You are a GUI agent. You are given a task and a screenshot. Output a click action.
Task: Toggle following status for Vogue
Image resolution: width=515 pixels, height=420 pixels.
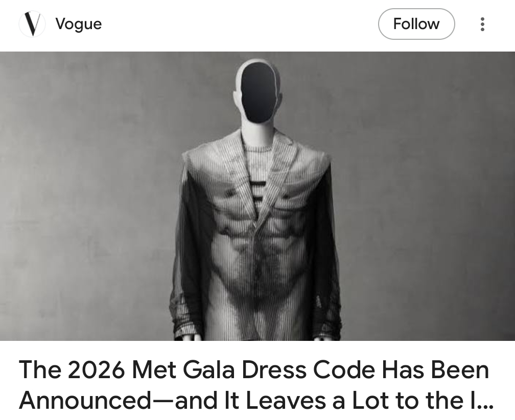click(x=416, y=24)
